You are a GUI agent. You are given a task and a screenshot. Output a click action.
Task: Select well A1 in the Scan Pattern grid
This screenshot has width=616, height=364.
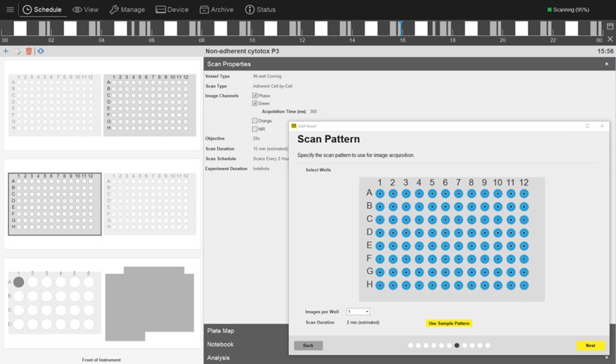click(x=380, y=193)
